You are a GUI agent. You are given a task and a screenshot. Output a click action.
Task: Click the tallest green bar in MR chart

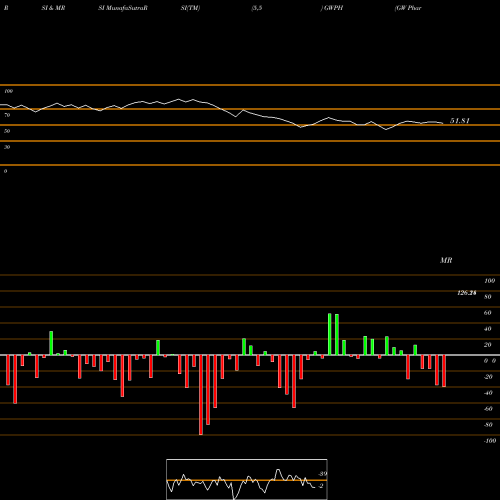[330, 334]
